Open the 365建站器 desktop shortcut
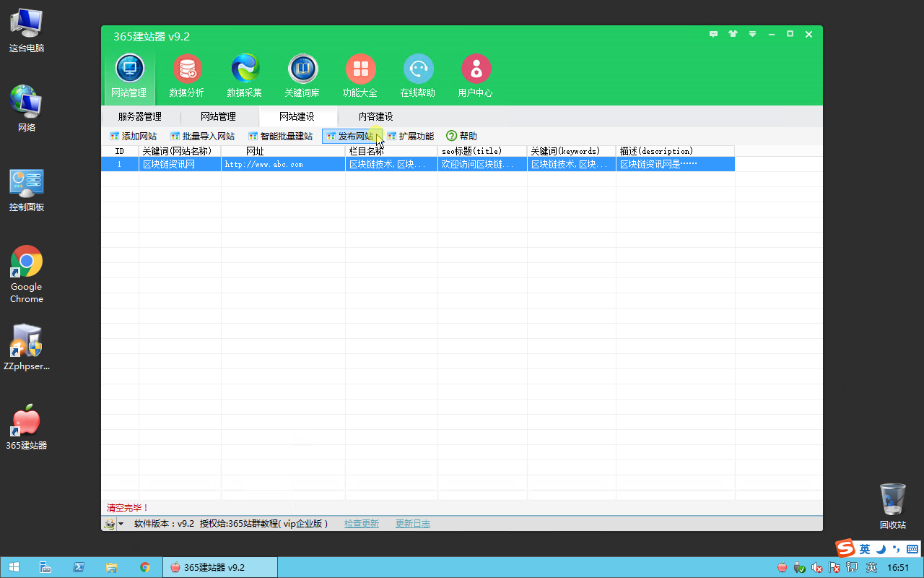The image size is (924, 578). point(27,427)
